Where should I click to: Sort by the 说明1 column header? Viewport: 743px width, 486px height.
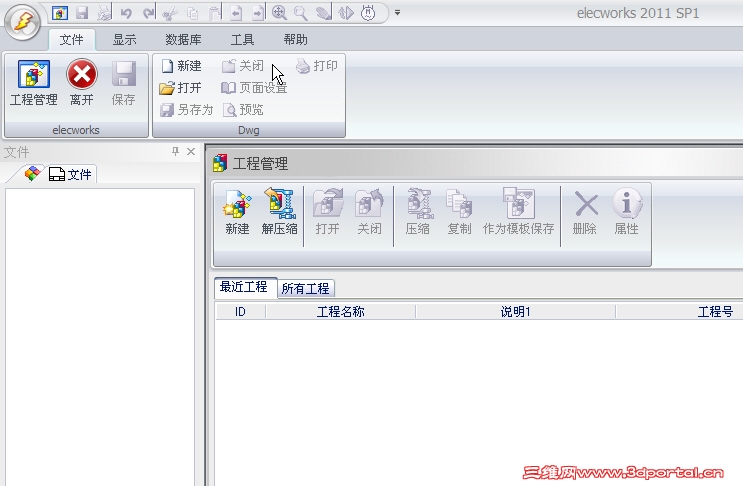(x=515, y=312)
